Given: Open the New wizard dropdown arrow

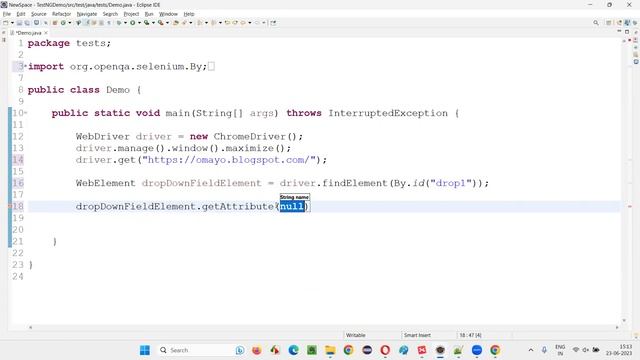Looking at the screenshot, I should click(x=12, y=23).
